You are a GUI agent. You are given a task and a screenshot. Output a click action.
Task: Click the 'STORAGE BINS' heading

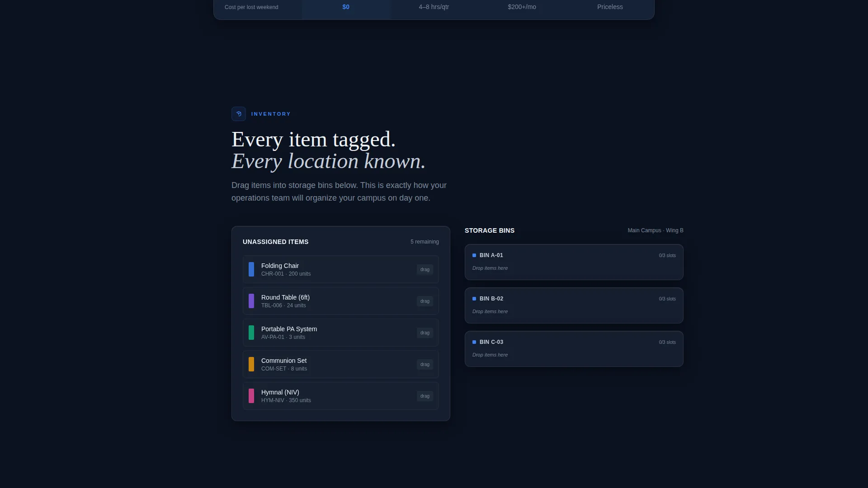[x=490, y=230]
